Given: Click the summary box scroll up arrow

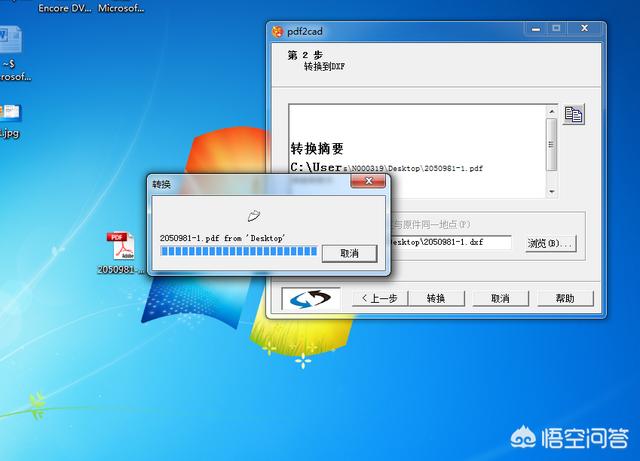Looking at the screenshot, I should point(552,111).
